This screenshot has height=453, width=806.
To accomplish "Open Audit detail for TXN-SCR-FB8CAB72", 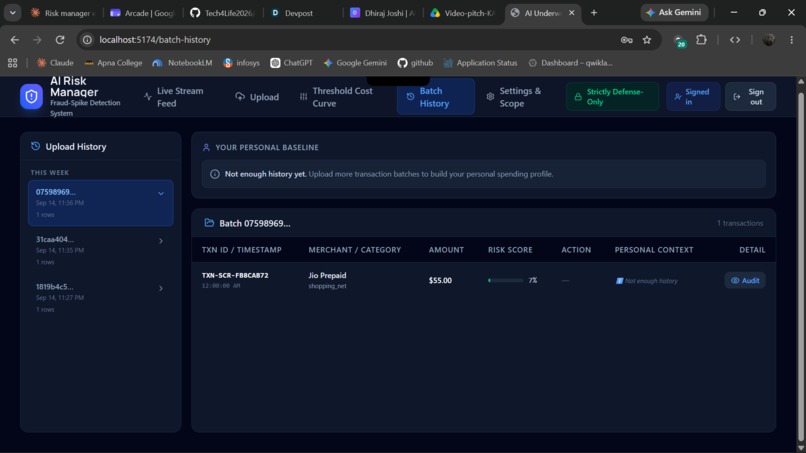I will (745, 280).
